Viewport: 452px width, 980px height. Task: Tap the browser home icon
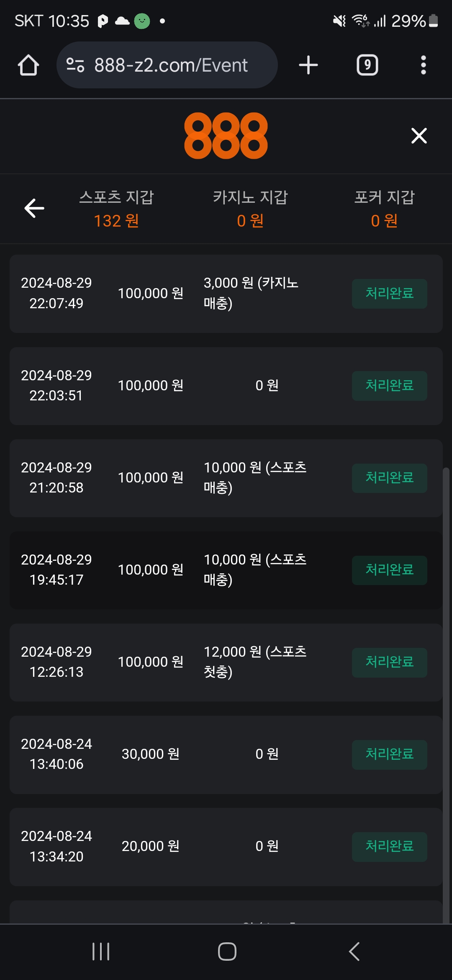click(28, 65)
